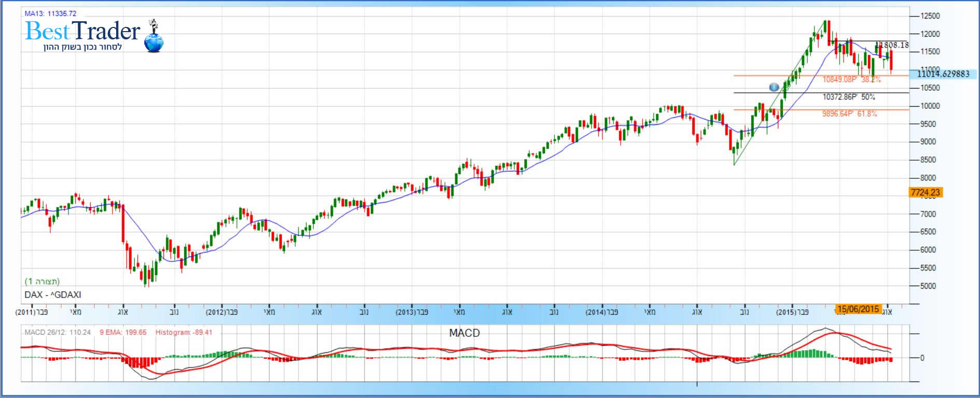This screenshot has height=398, width=980.
Task: Click the blue info sphere marker on chart
Action: coord(774,87)
